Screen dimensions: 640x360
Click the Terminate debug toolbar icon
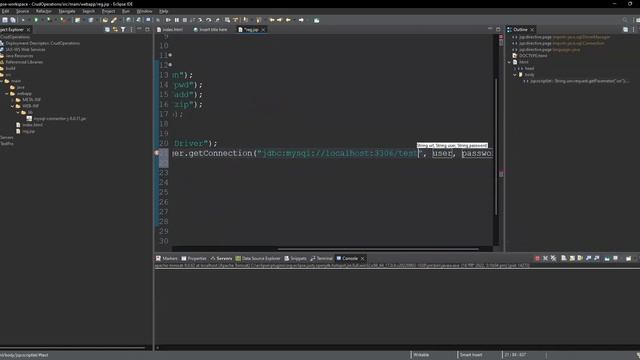tap(185, 20)
